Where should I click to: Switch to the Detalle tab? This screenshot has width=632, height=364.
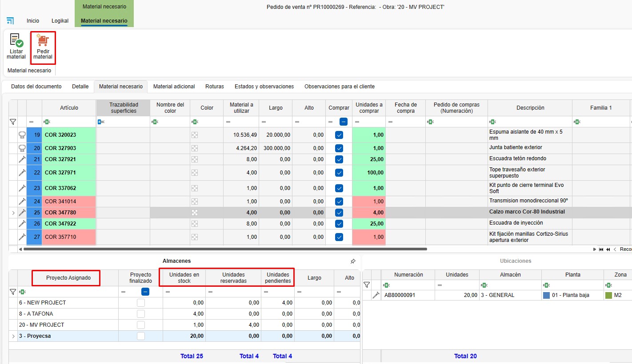pyautogui.click(x=80, y=87)
